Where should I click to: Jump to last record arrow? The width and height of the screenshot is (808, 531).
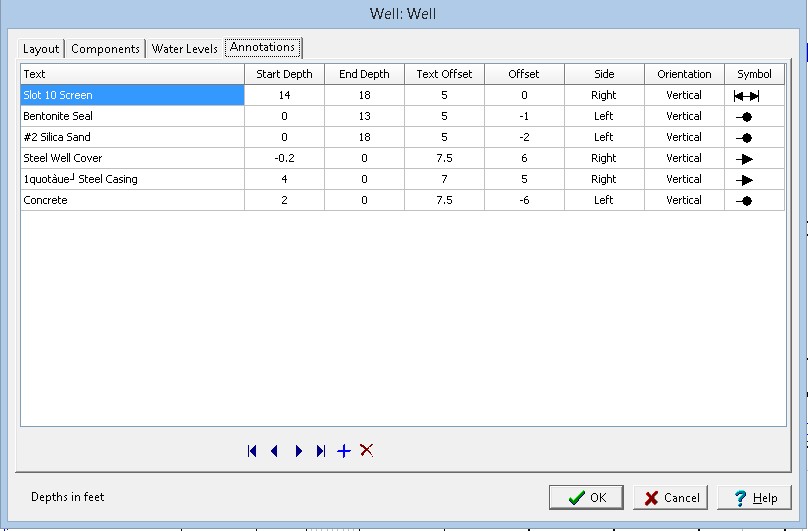pos(320,451)
